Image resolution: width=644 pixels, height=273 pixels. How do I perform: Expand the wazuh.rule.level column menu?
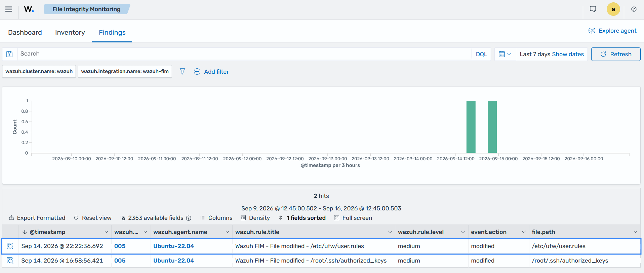click(x=463, y=232)
